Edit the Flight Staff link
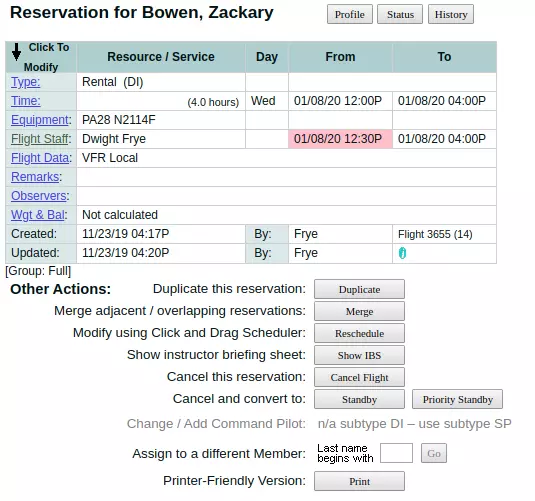This screenshot has height=501, width=535. click(x=40, y=139)
